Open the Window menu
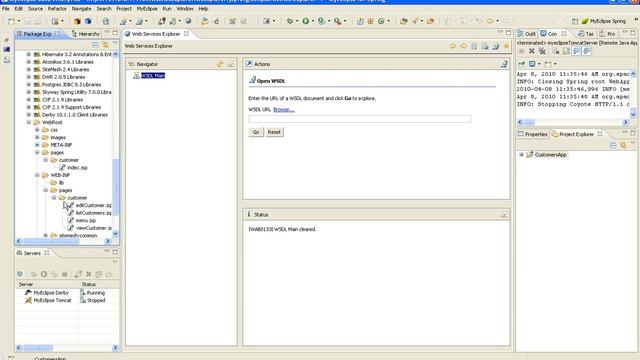This screenshot has height=360, width=640. tap(185, 9)
